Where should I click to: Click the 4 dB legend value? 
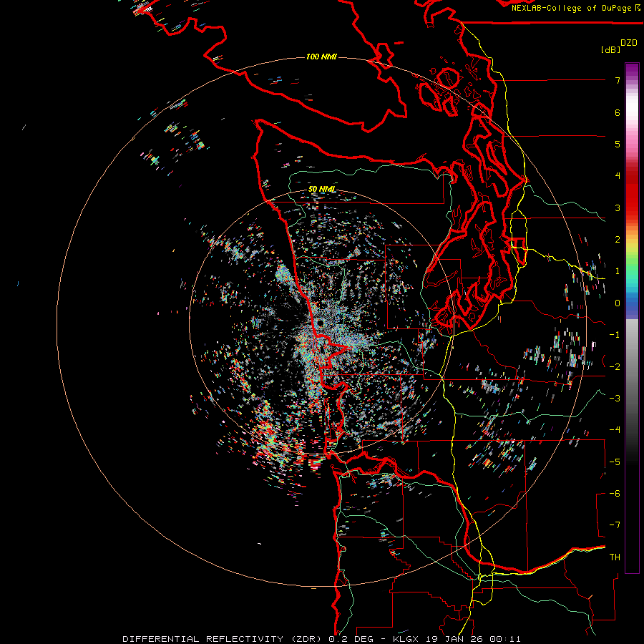click(618, 176)
